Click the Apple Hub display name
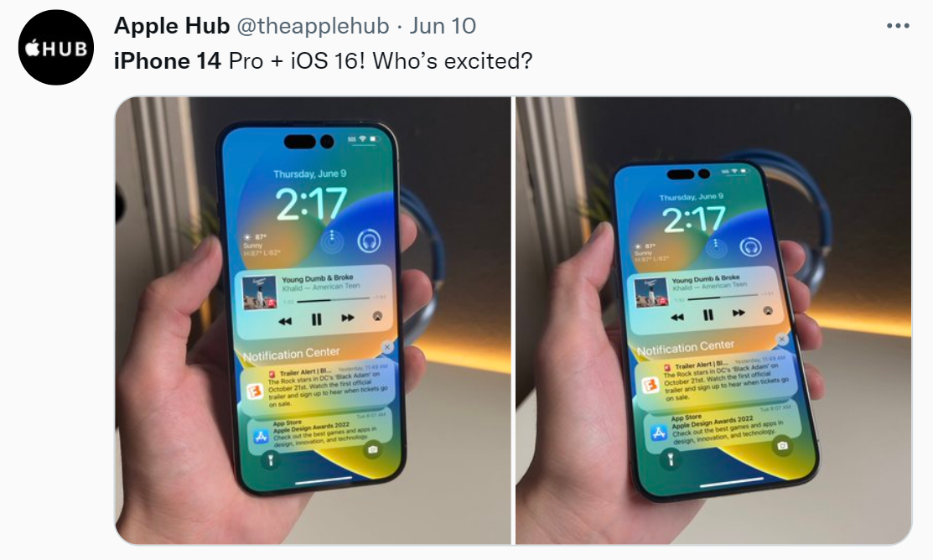The image size is (933, 560). tap(171, 26)
